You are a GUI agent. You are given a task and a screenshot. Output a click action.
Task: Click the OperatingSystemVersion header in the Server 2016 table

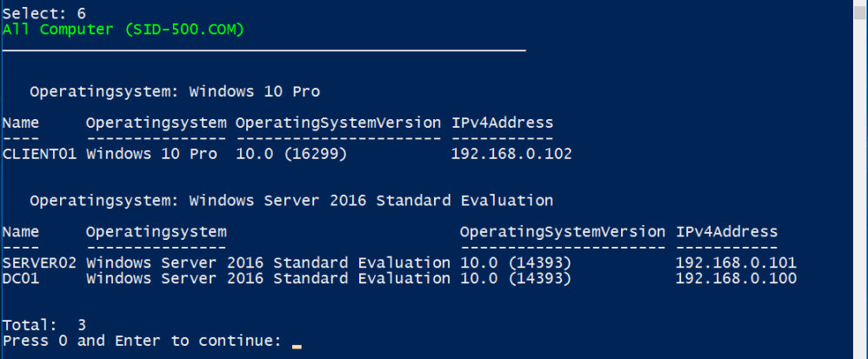(x=563, y=232)
